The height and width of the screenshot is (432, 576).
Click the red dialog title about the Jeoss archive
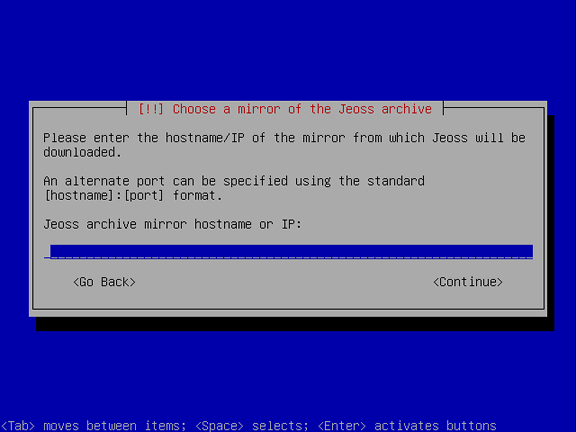click(x=285, y=109)
